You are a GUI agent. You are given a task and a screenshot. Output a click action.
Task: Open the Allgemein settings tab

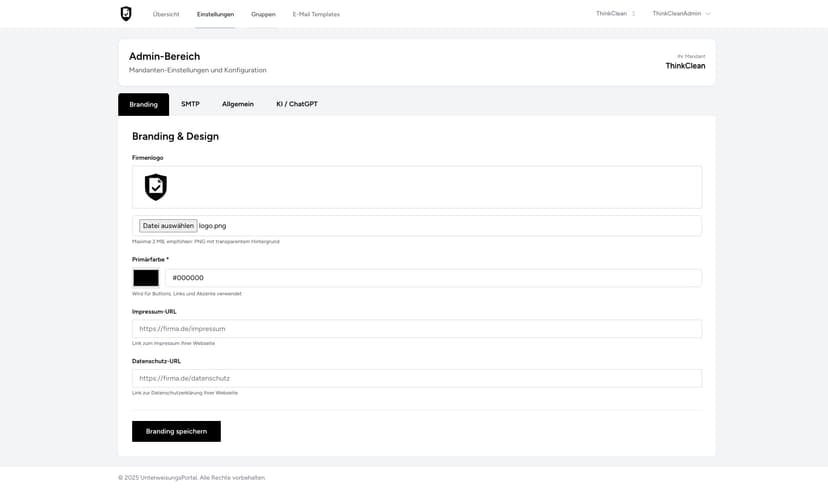[x=237, y=104]
